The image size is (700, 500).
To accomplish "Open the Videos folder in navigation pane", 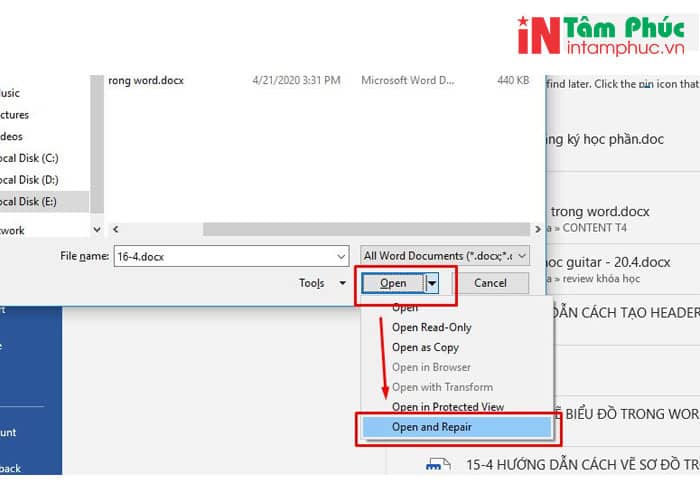I will click(x=12, y=137).
